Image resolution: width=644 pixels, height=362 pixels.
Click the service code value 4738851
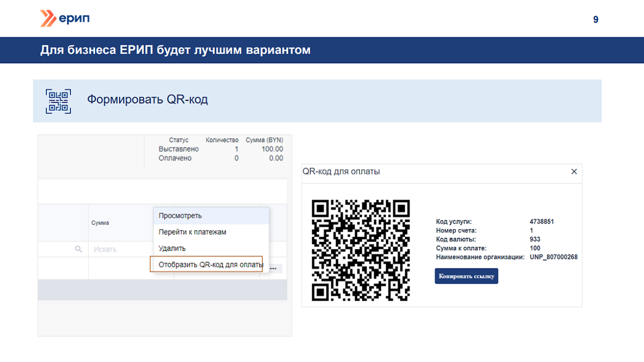click(541, 221)
